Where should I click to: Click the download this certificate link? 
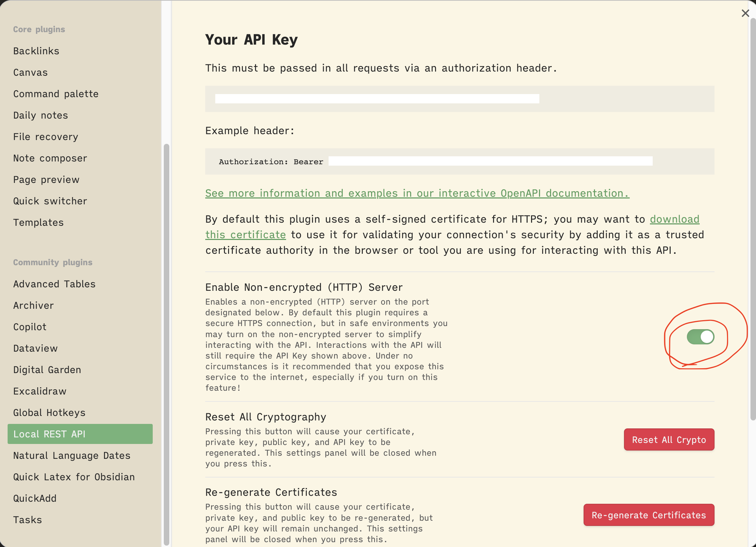coord(674,219)
